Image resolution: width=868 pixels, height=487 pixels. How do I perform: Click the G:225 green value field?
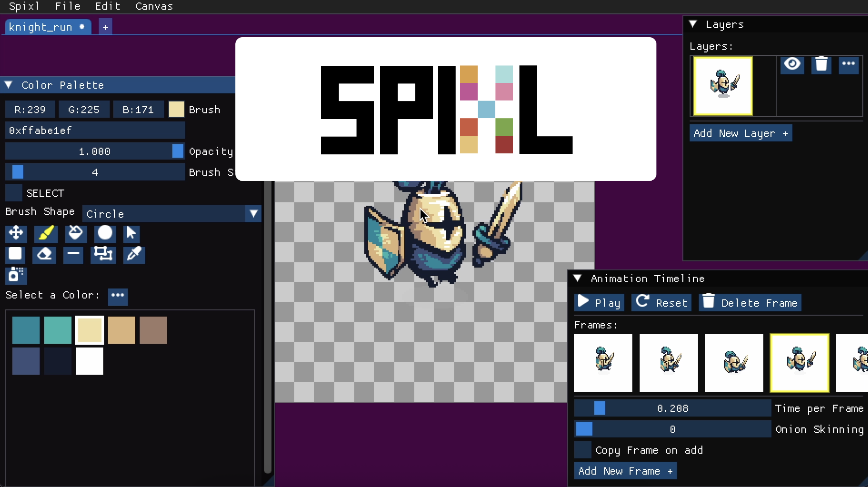(84, 109)
